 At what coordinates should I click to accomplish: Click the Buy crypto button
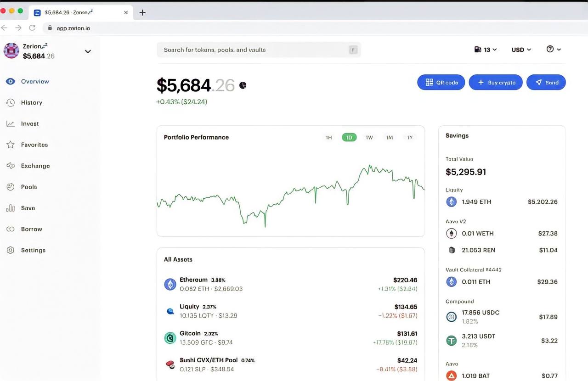(496, 83)
